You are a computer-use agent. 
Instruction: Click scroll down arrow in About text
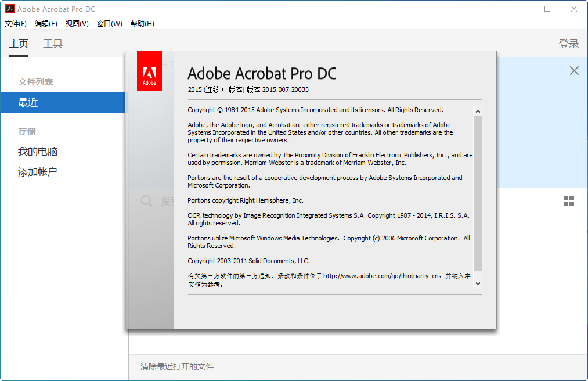(x=478, y=284)
